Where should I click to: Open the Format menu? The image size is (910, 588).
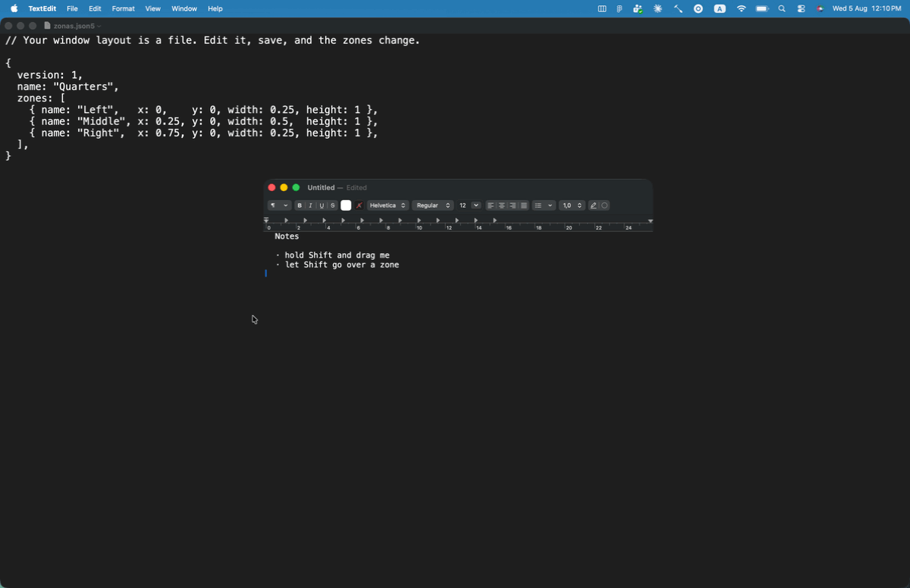pos(124,8)
